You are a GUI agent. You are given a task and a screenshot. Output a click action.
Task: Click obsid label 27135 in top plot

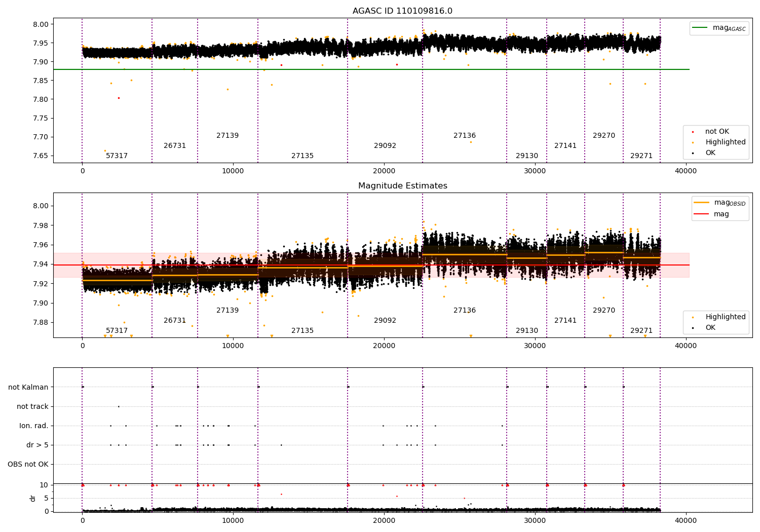click(x=302, y=156)
